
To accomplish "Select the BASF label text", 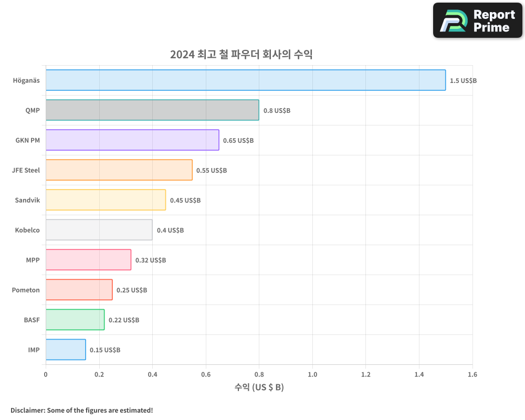I will pyautogui.click(x=32, y=320).
